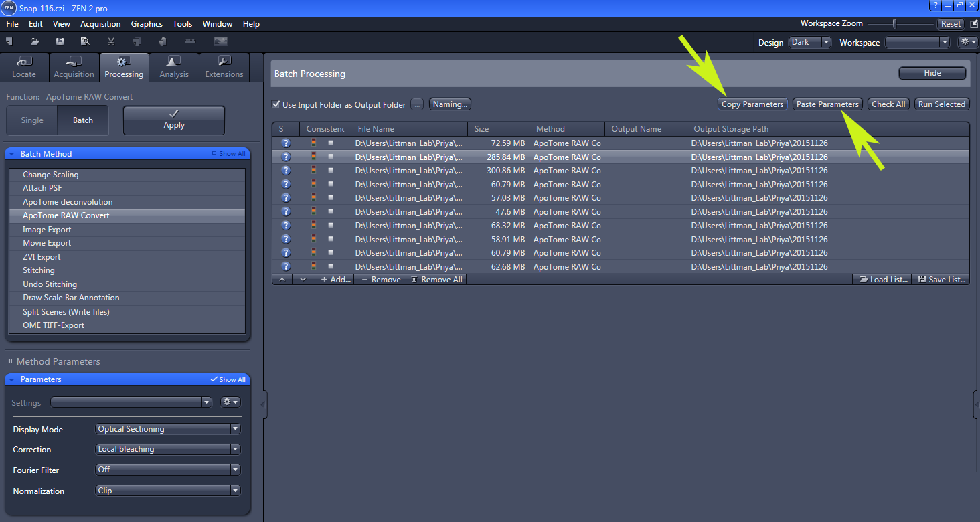Viewport: 980px width, 522px height.
Task: Open the Acquisition menu
Action: [100, 24]
